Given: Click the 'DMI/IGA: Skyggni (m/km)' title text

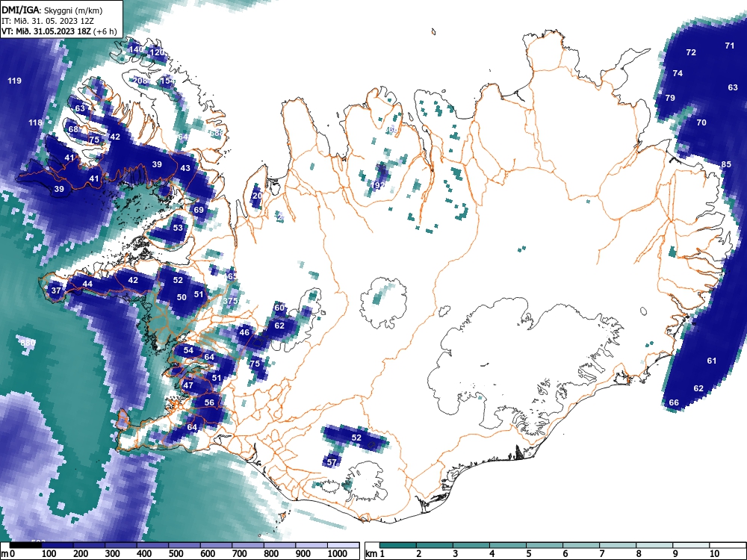Looking at the screenshot, I should point(52,10).
